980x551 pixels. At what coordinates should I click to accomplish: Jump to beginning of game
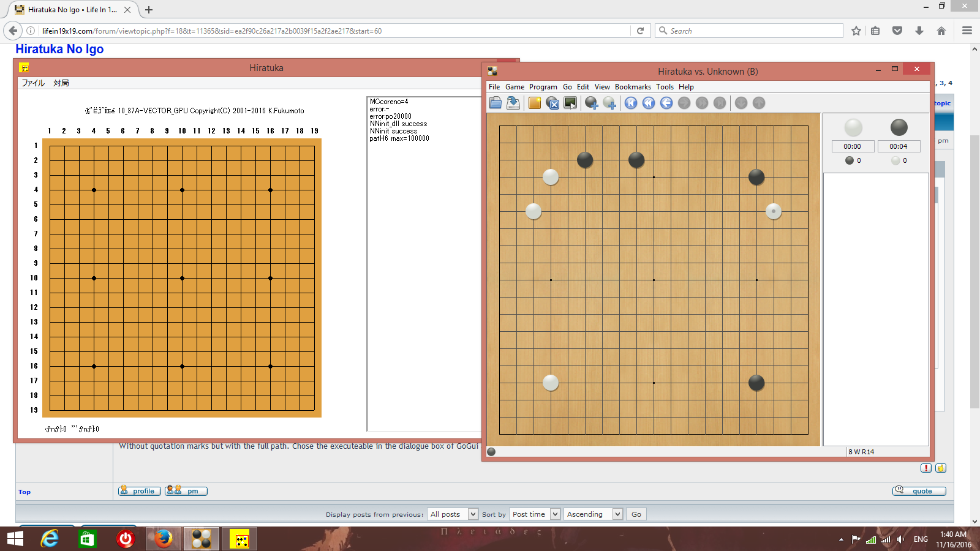point(631,103)
